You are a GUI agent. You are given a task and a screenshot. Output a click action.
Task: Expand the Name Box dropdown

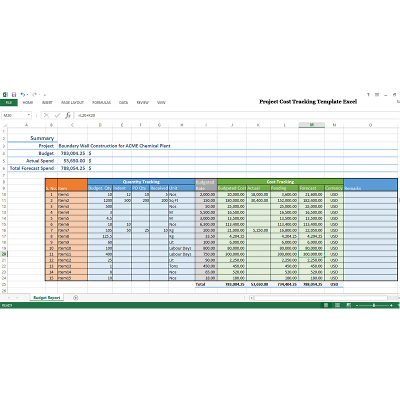pyautogui.click(x=29, y=115)
